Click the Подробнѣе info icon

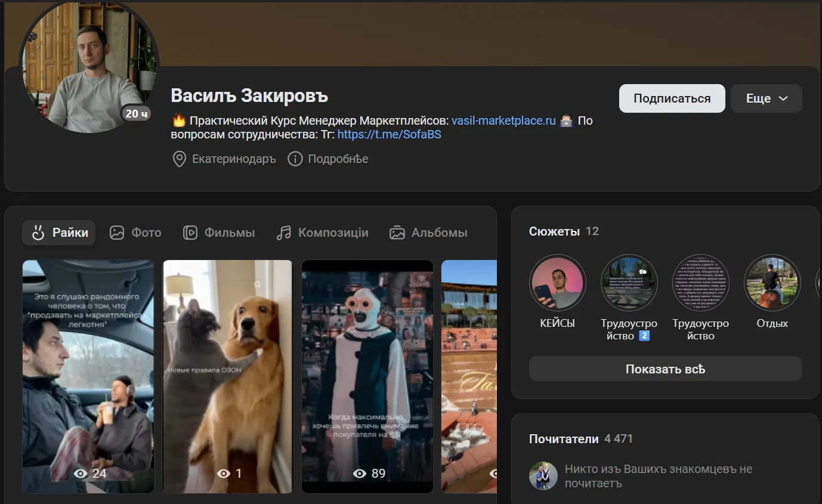coord(295,159)
